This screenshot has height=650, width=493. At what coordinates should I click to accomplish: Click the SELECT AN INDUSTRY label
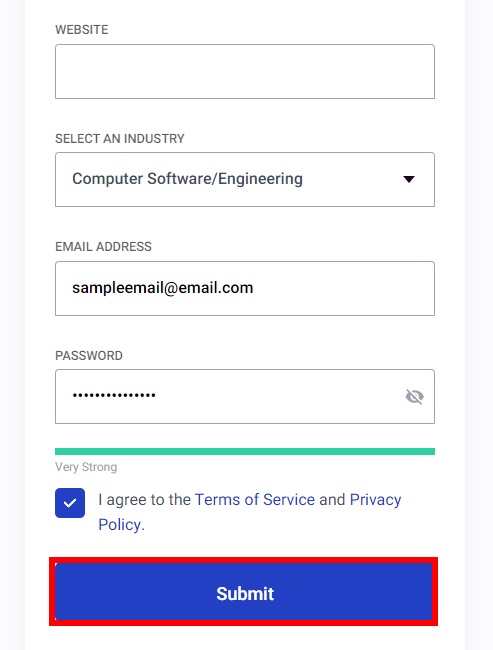coord(120,138)
